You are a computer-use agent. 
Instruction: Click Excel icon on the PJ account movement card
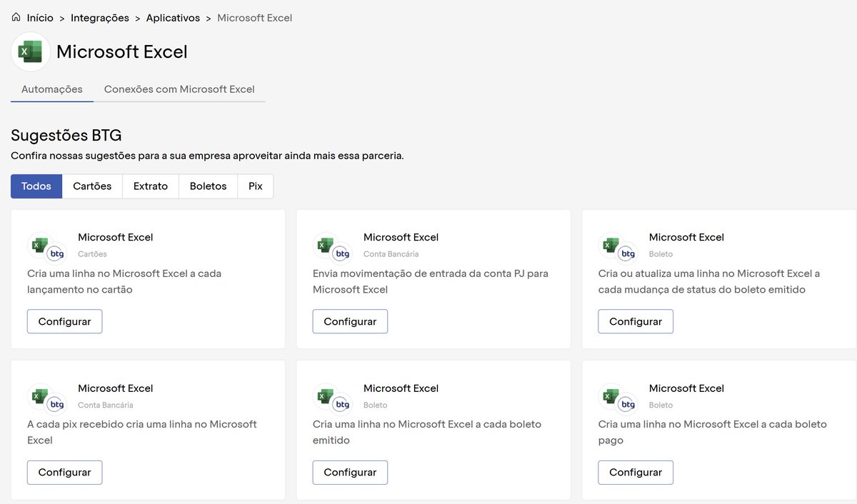click(x=326, y=246)
